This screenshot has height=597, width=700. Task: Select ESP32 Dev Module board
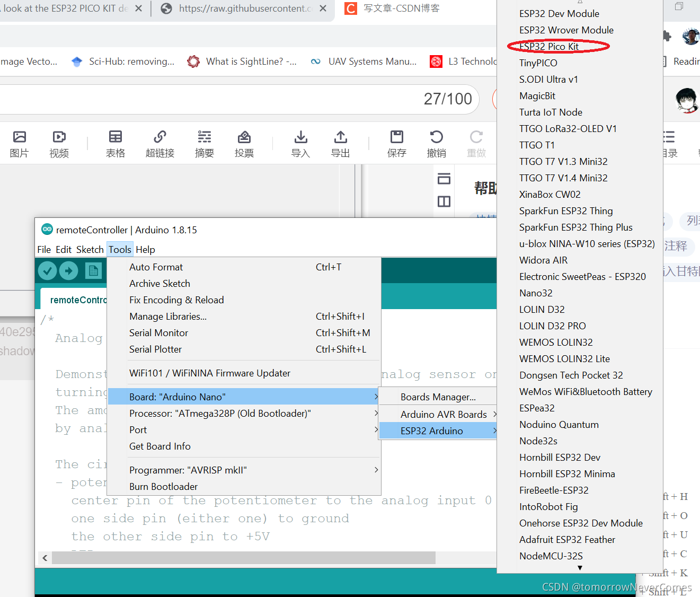coord(580,14)
